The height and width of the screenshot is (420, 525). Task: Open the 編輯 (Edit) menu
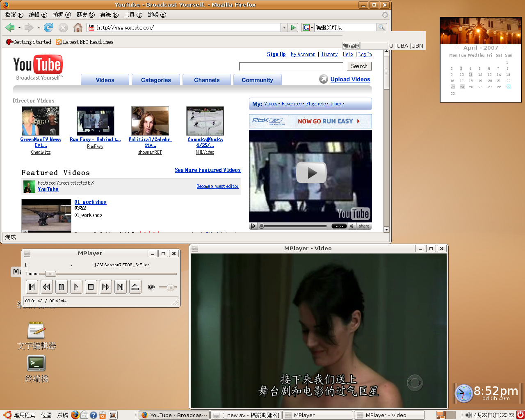[x=38, y=15]
